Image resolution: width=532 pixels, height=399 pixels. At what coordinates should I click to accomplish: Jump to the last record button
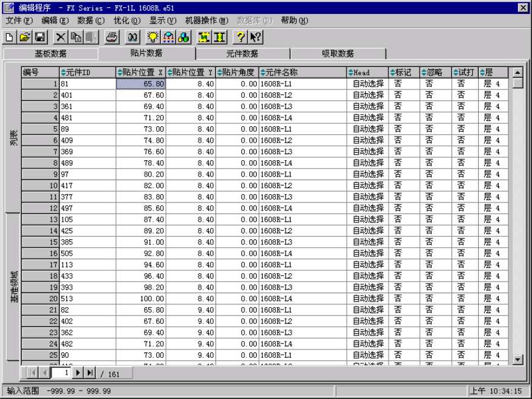click(90, 373)
